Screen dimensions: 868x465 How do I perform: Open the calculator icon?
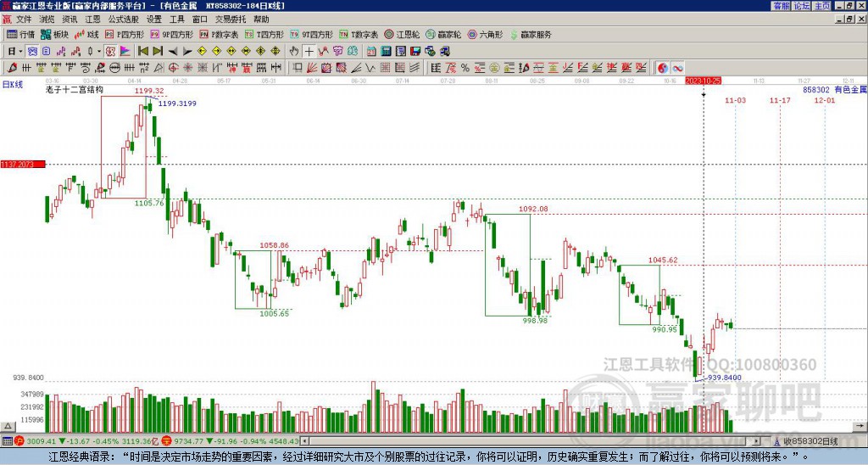pos(387,52)
